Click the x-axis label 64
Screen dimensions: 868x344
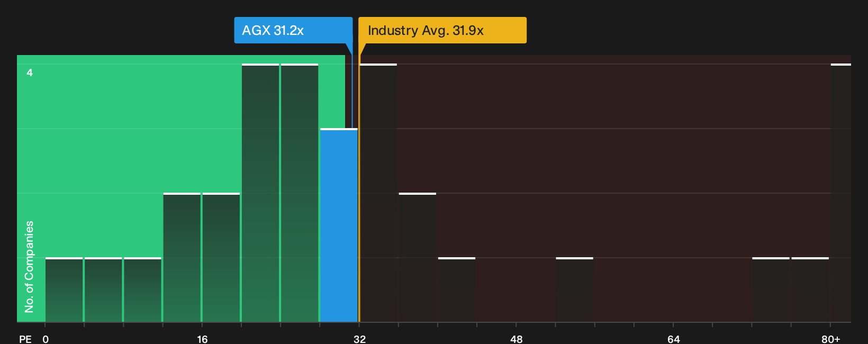coord(673,339)
